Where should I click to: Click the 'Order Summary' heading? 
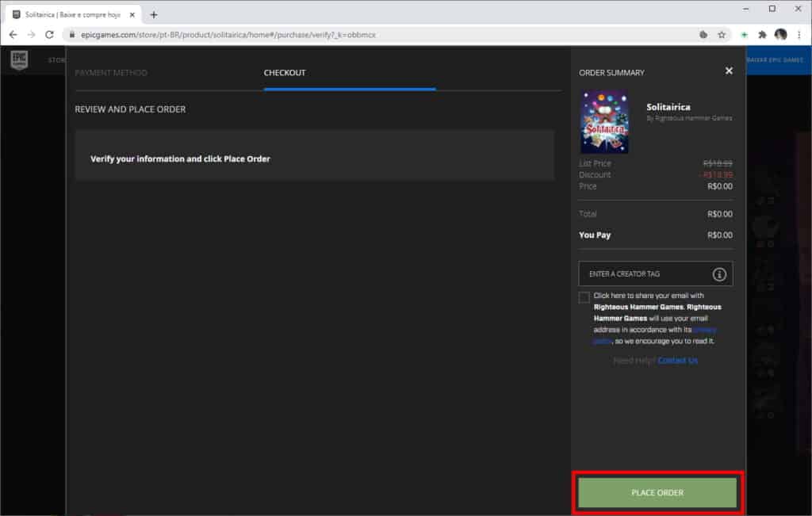(x=611, y=73)
